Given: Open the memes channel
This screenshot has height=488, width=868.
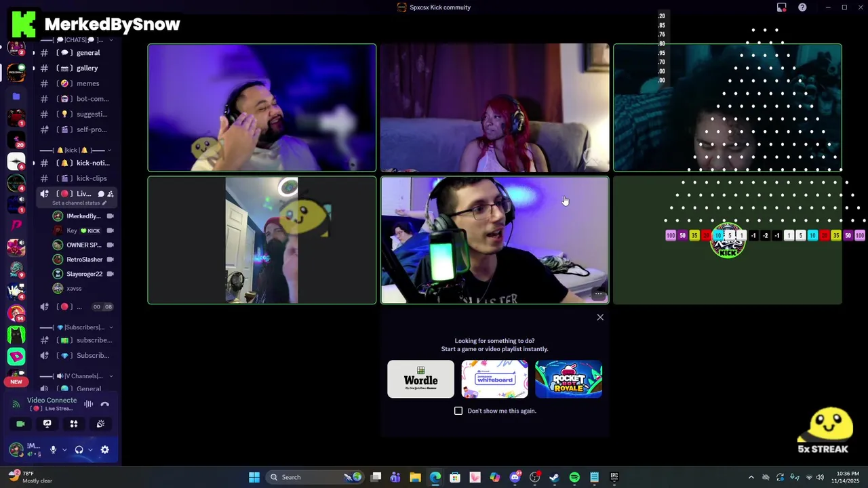Looking at the screenshot, I should click(x=76, y=83).
